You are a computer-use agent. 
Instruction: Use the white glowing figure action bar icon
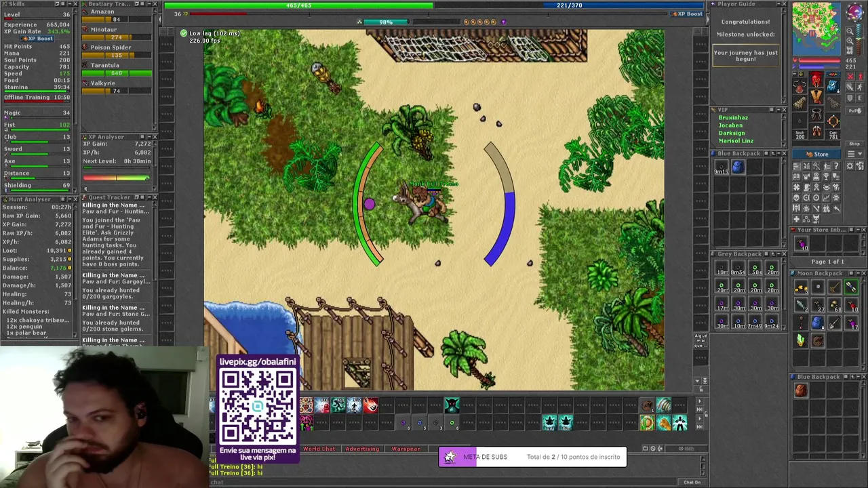680,422
